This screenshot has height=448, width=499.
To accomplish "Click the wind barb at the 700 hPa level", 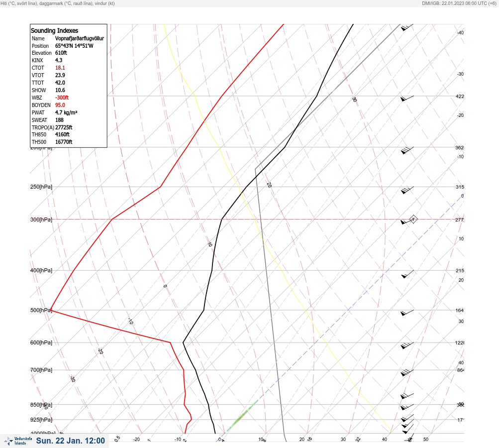I will pos(407,372).
